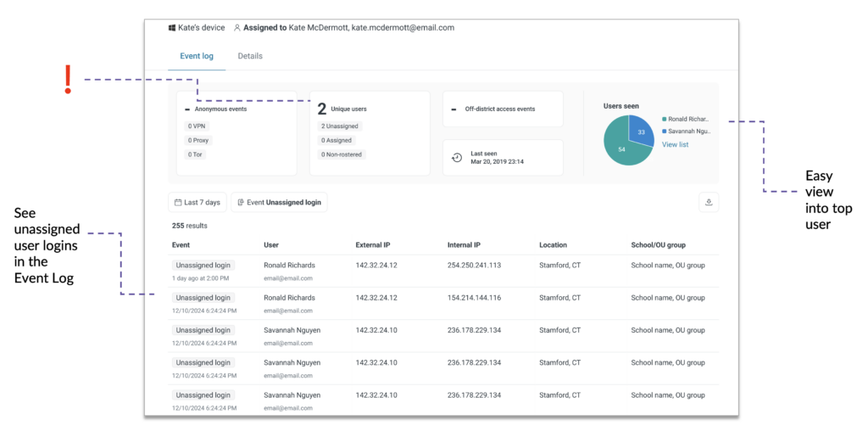The width and height of the screenshot is (868, 448).
Task: Click the download icon above the table
Action: [x=708, y=202]
